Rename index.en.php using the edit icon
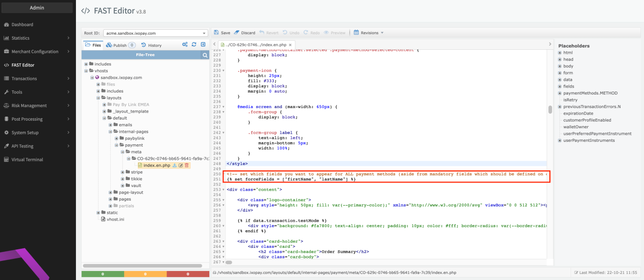 (x=181, y=165)
